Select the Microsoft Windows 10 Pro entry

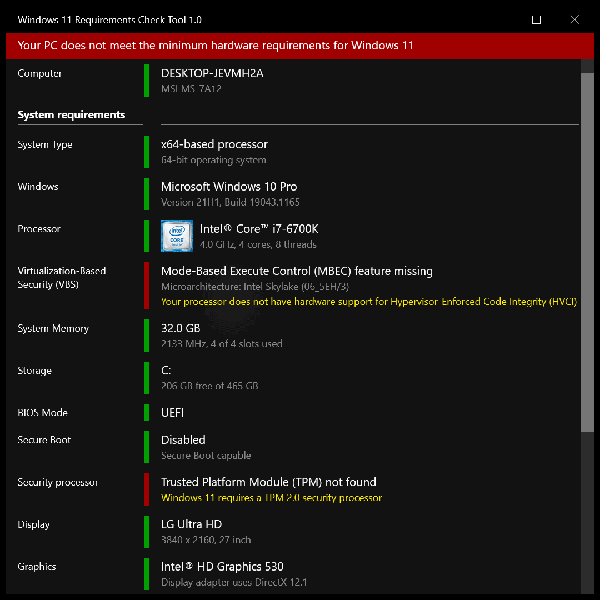229,187
